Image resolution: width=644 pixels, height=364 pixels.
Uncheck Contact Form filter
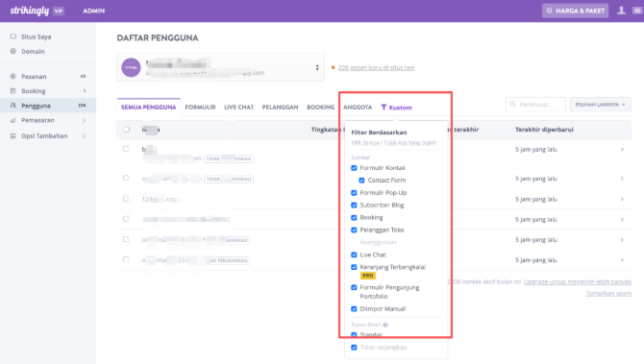(361, 181)
